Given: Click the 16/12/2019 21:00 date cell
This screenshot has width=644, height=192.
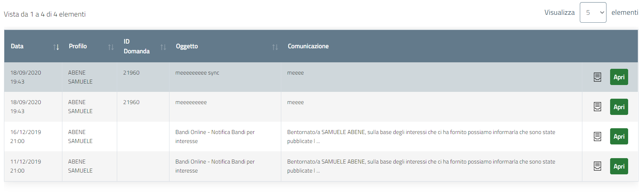Looking at the screenshot, I should click(26, 137).
